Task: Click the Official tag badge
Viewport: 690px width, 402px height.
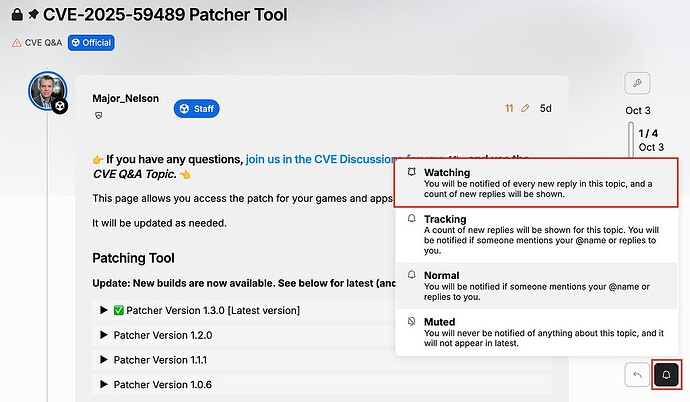Action: [91, 43]
